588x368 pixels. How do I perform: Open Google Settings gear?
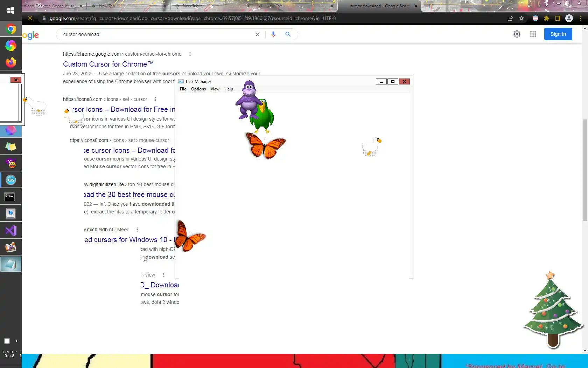[517, 34]
